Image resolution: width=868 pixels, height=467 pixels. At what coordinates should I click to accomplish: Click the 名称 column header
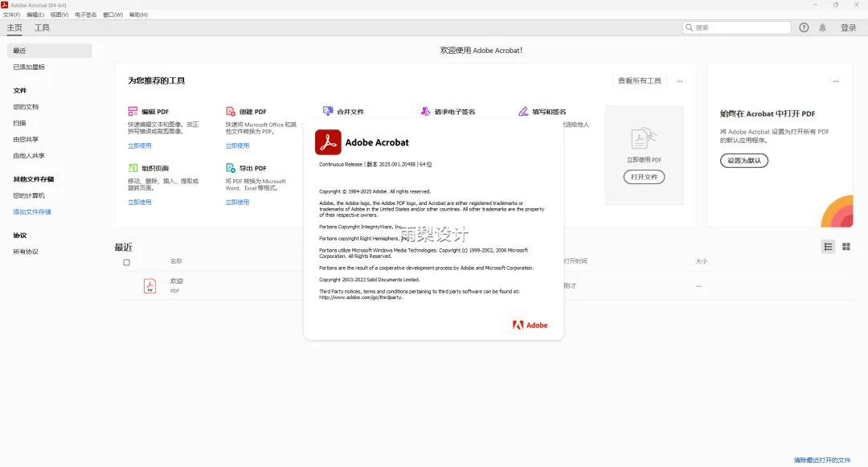pyautogui.click(x=176, y=261)
